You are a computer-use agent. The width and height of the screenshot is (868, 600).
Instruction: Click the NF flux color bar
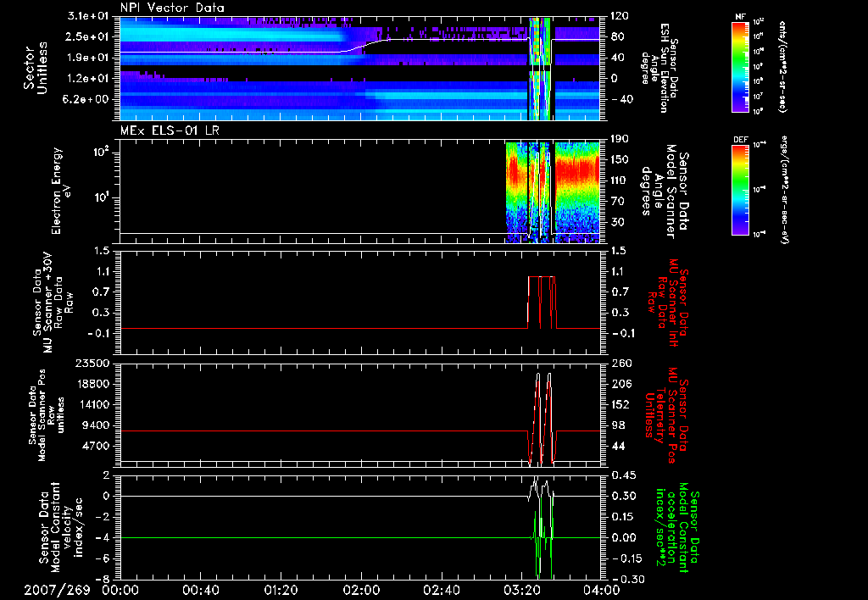coord(741,67)
